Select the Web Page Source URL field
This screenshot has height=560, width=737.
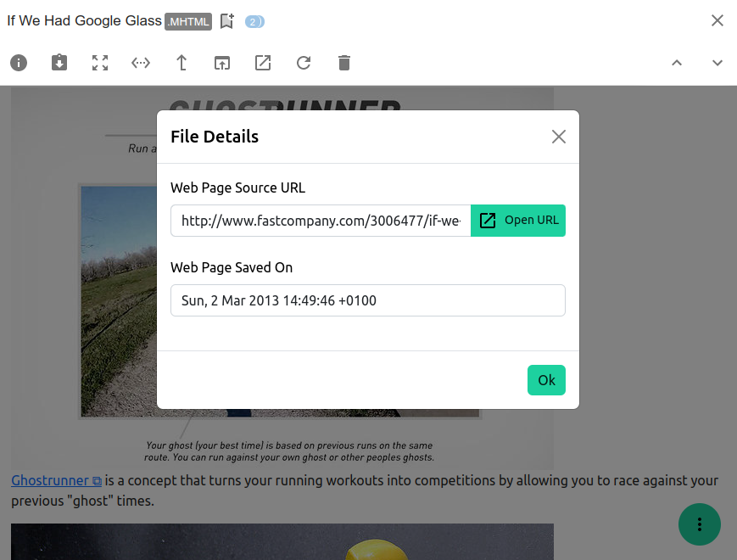(321, 220)
